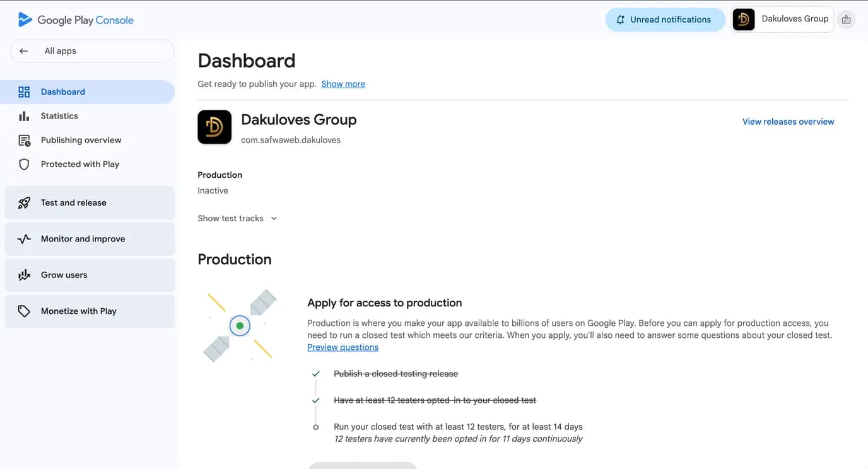Click the Preview questions link
Screen dimensions: 868x469
[x=343, y=347]
